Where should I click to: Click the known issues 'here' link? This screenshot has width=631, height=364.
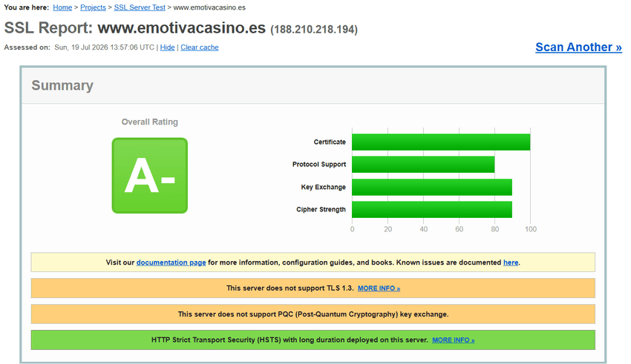click(511, 262)
